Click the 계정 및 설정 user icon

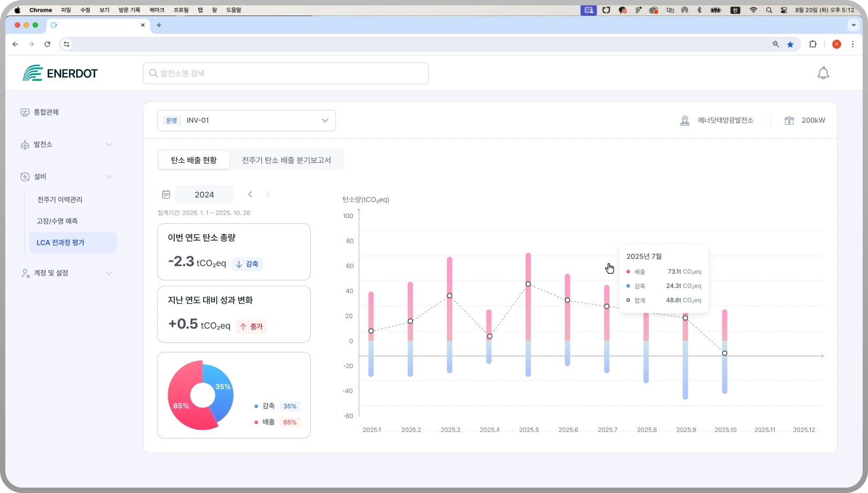click(x=25, y=273)
